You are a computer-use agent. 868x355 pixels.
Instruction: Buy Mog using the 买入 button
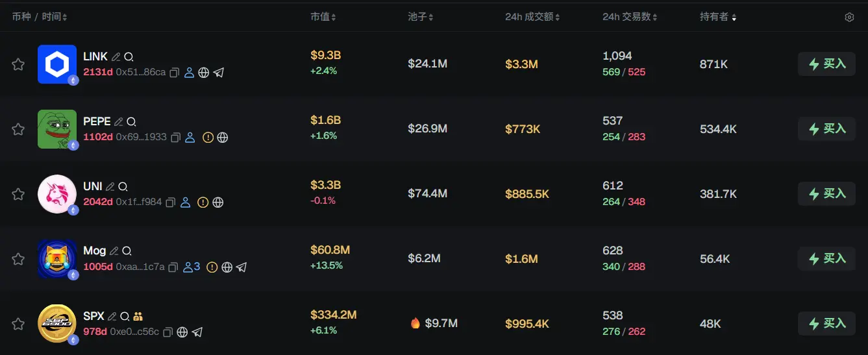pyautogui.click(x=826, y=259)
